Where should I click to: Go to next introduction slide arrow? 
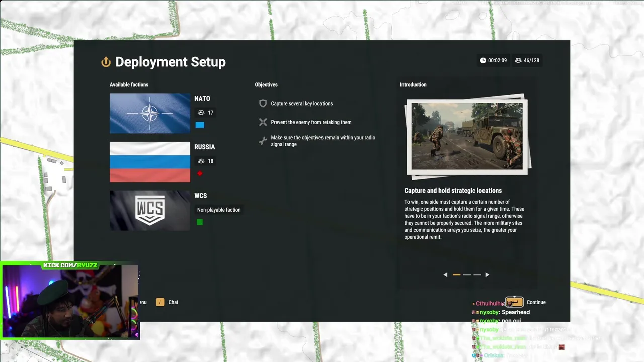click(x=487, y=275)
